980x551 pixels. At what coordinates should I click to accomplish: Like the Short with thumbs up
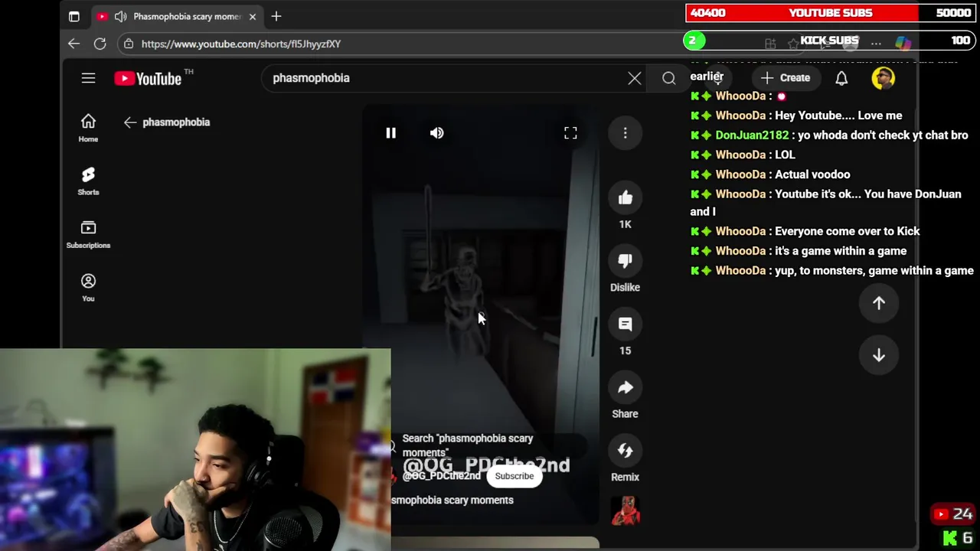625,198
